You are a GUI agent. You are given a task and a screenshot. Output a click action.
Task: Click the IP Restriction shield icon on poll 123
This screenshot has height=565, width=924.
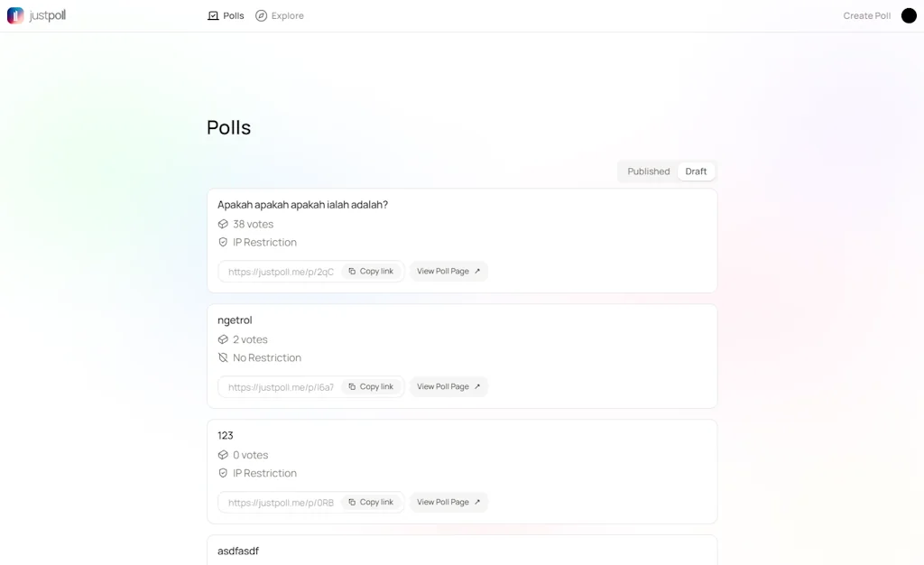222,473
